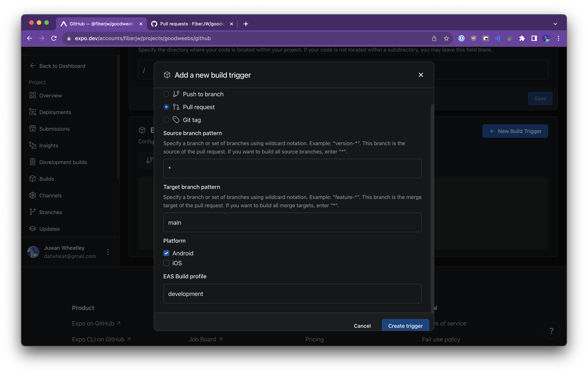
Task: Click the 1Password extension icon
Action: [461, 38]
